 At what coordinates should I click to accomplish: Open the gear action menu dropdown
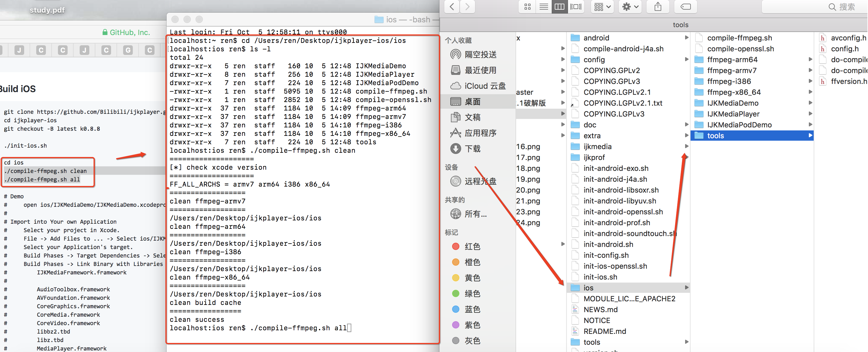coord(630,7)
